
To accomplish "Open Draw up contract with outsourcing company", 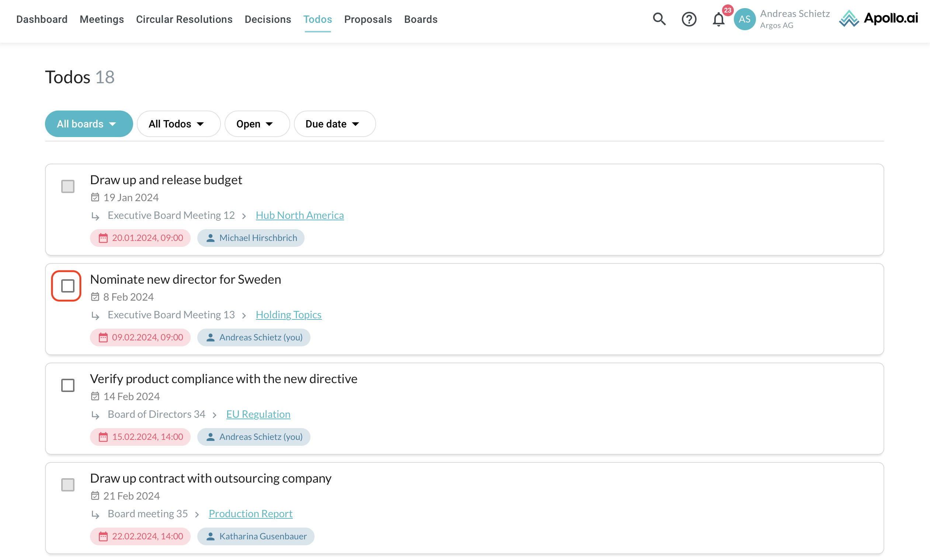I will tap(210, 478).
